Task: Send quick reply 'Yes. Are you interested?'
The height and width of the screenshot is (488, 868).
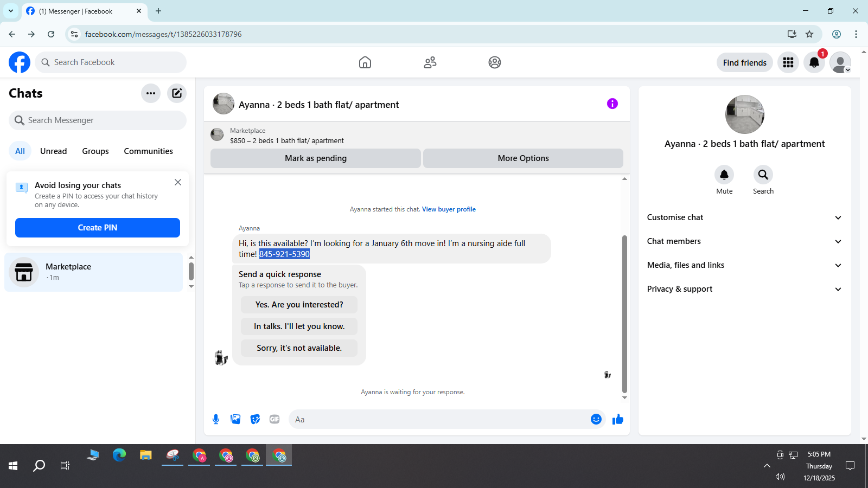Action: coord(299,305)
